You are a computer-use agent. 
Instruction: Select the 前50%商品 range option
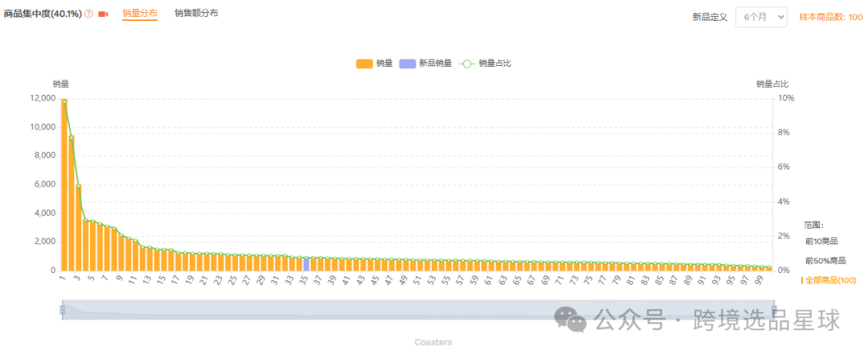coord(825,260)
